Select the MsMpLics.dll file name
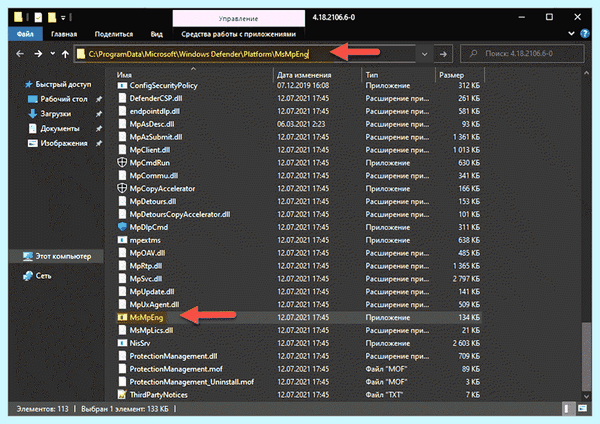This screenshot has height=424, width=600. tap(151, 330)
